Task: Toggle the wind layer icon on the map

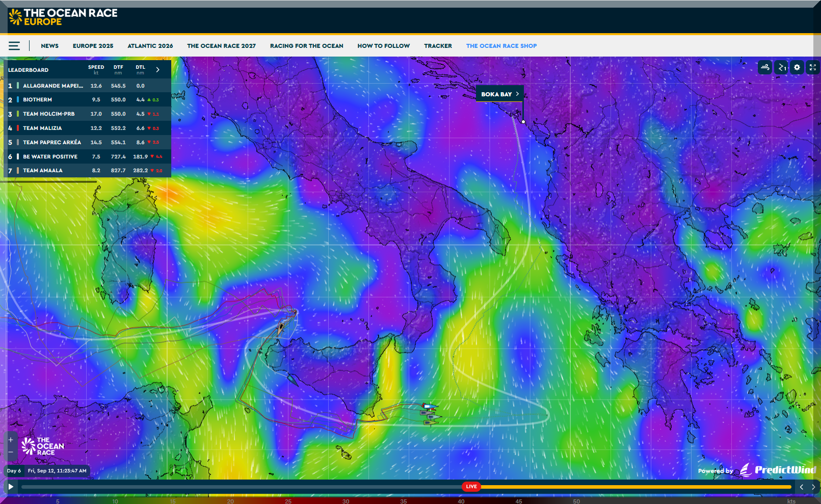Action: pyautogui.click(x=765, y=67)
